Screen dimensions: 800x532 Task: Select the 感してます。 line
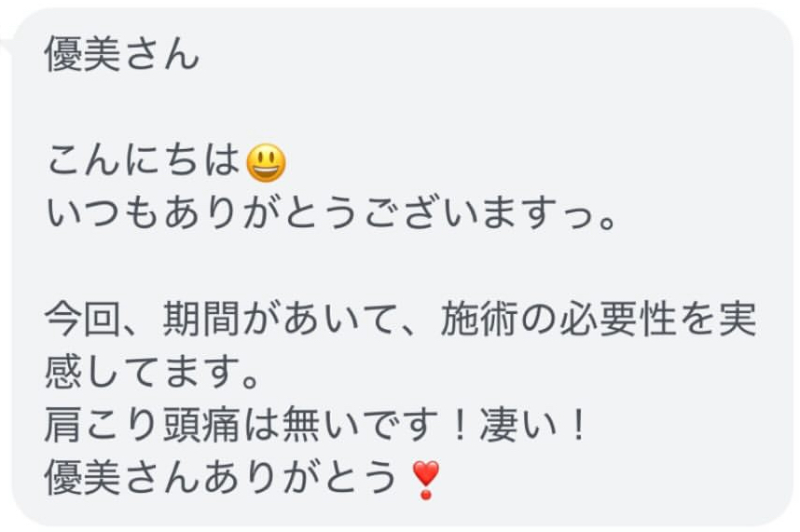[153, 373]
